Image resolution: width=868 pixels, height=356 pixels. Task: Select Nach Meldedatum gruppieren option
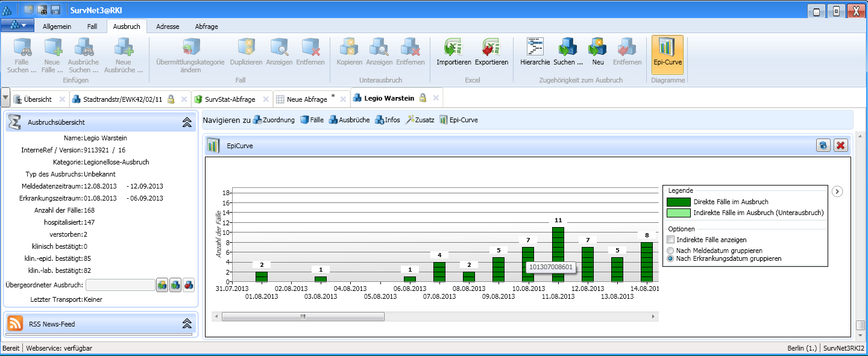click(x=671, y=251)
